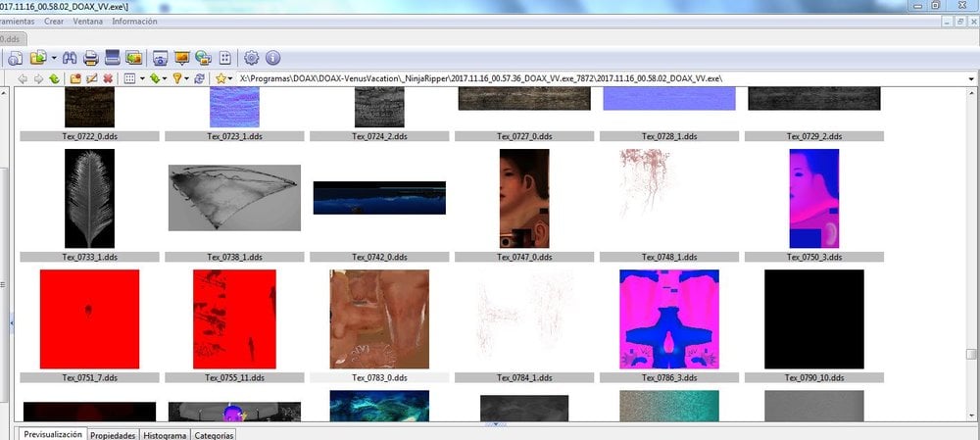Click the funnel filter icon

point(176,78)
